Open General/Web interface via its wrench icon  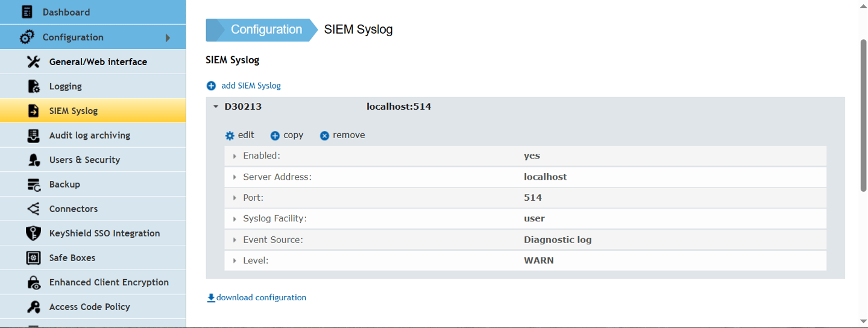coord(34,61)
